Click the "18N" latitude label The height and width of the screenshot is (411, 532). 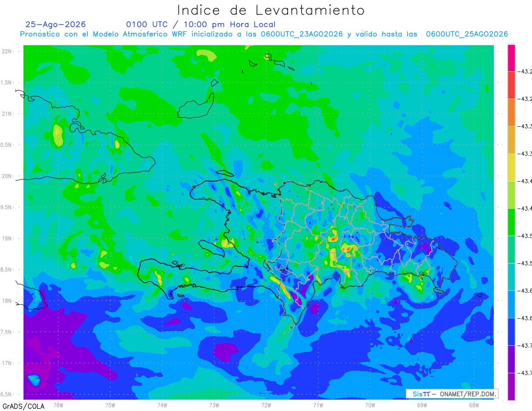pyautogui.click(x=7, y=301)
